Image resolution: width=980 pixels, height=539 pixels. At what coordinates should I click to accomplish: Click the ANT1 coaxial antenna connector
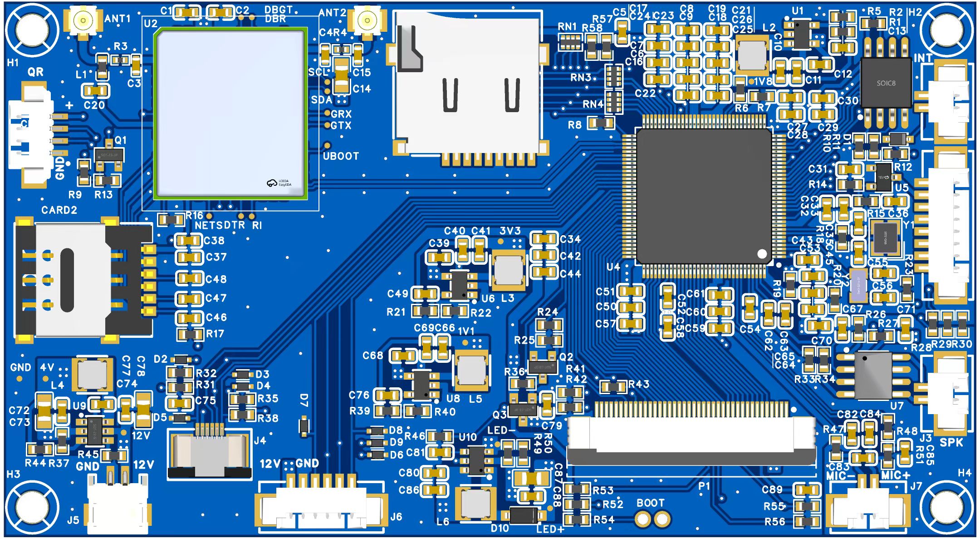pos(83,21)
